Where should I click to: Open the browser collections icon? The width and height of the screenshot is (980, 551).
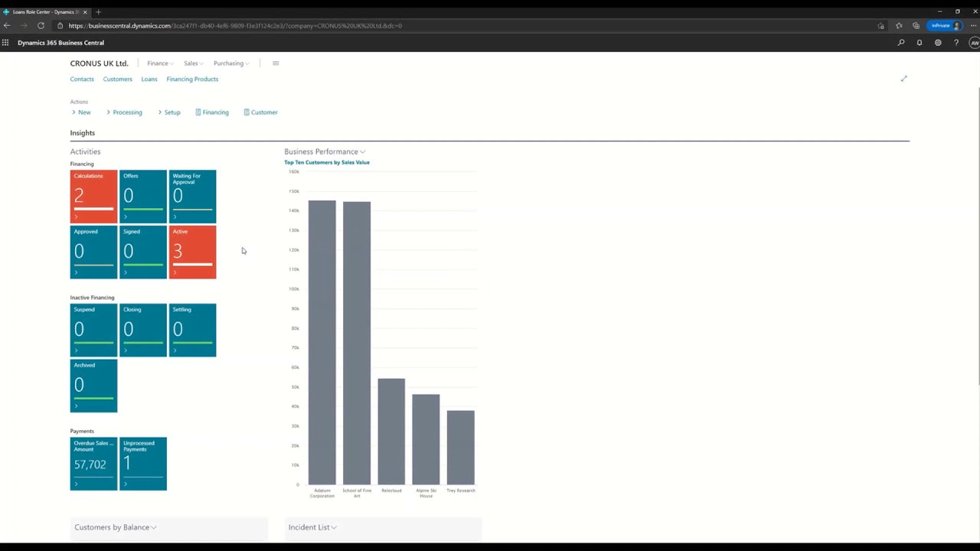coord(916,25)
